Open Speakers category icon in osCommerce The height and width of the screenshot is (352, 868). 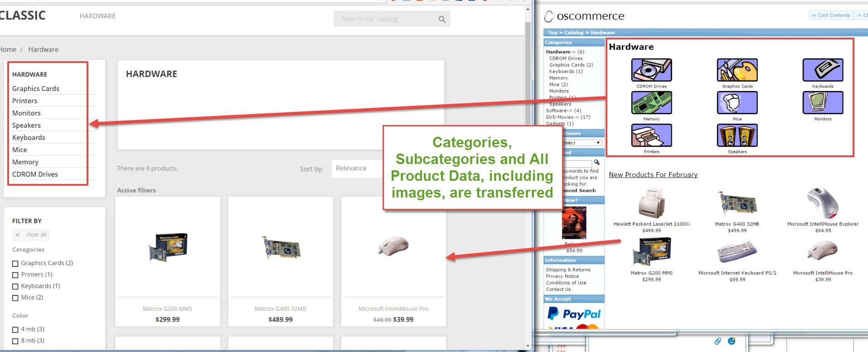(x=737, y=135)
